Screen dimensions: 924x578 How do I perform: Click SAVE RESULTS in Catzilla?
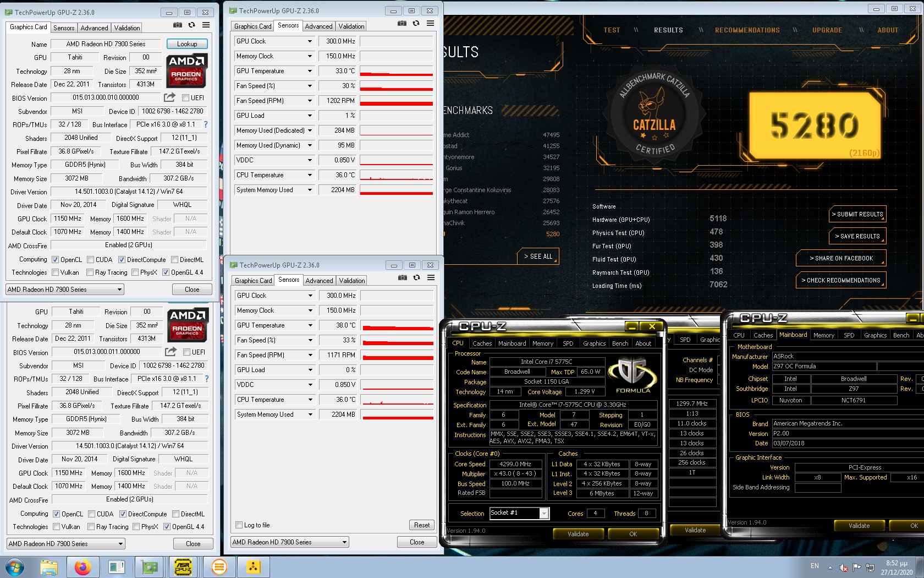click(857, 236)
